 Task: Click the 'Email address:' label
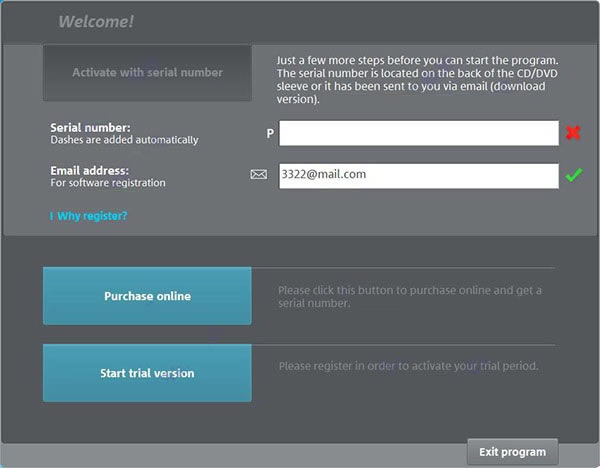click(91, 170)
